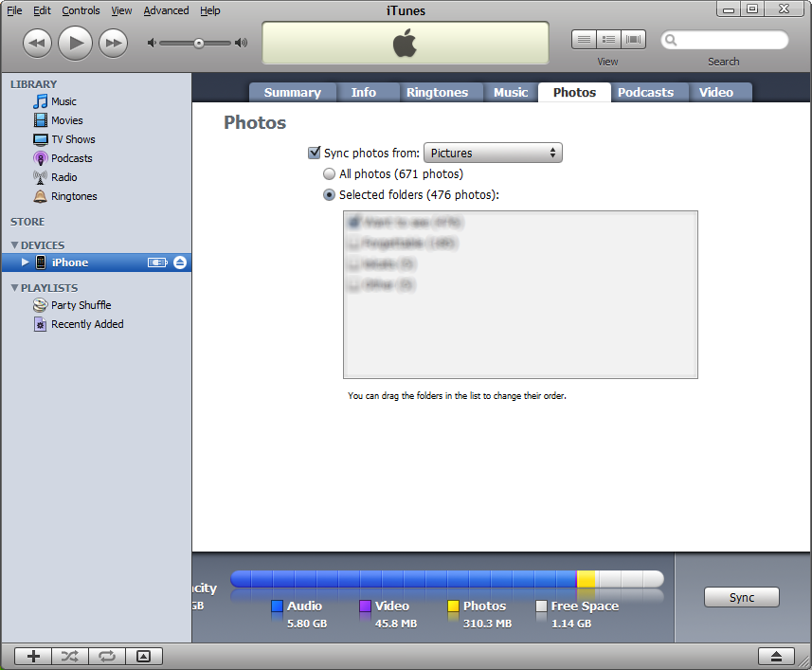Toggle second folder checkbox in list
Screen dimensions: 812x670
point(353,244)
